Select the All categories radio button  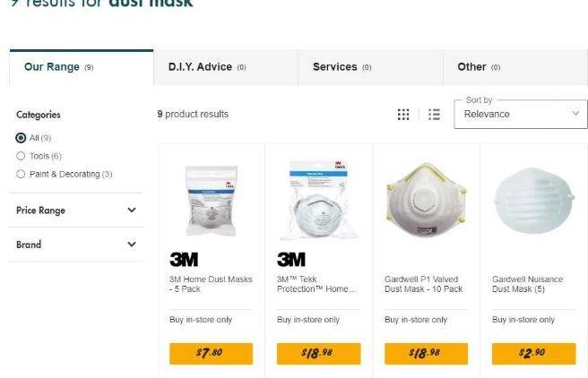(x=21, y=138)
